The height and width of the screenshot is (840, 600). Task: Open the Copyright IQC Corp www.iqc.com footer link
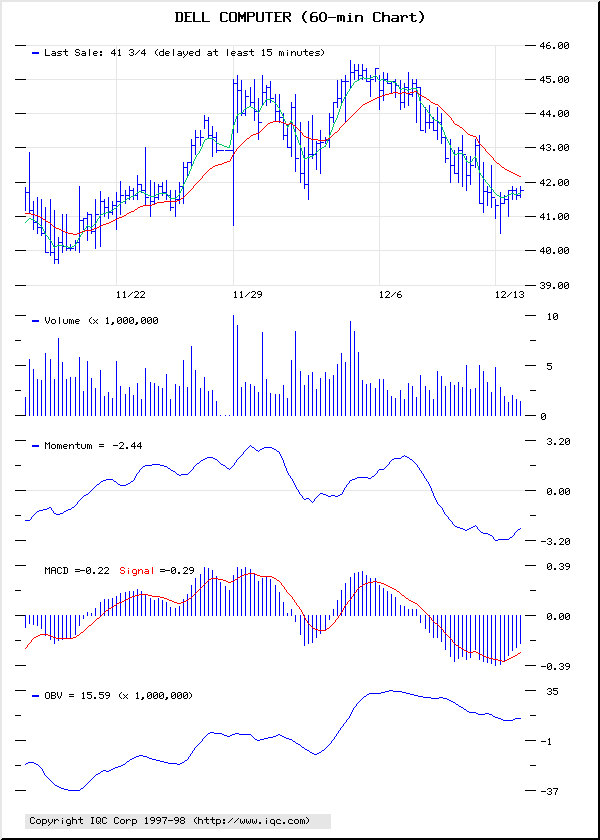(x=169, y=821)
